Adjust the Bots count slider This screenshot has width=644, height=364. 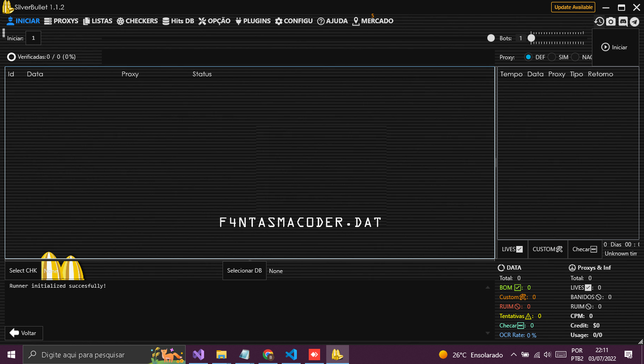pyautogui.click(x=531, y=38)
